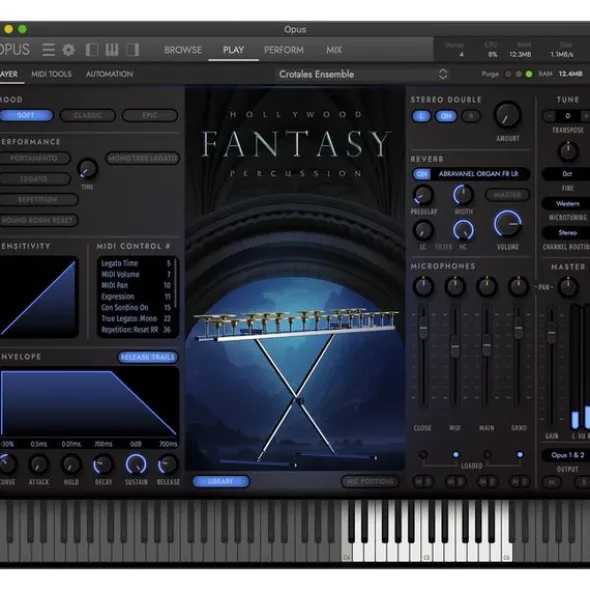
Task: Toggle the Close mic loaded indicator
Action: [x=423, y=455]
